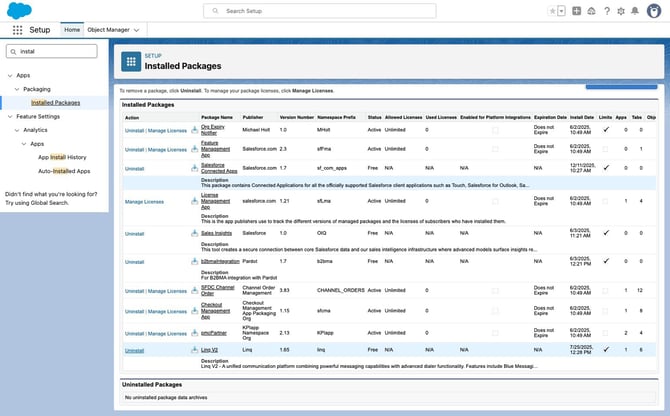Open the Salesforce Connected Apps package link

click(x=219, y=168)
